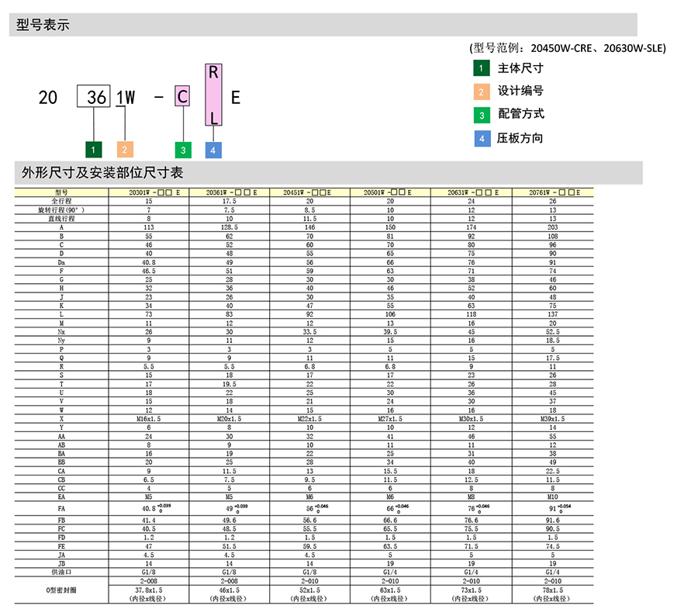698x616 pixels.
Task: Click the 旋转行程(90°) row label
Action: (x=61, y=209)
